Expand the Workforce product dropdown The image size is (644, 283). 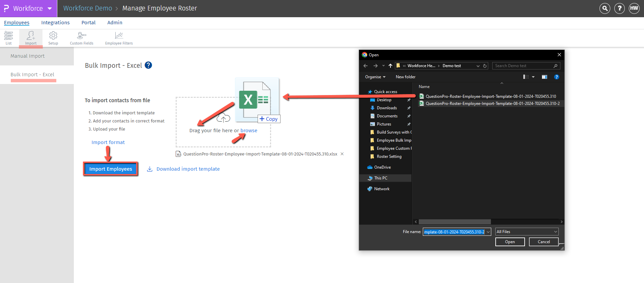[50, 8]
